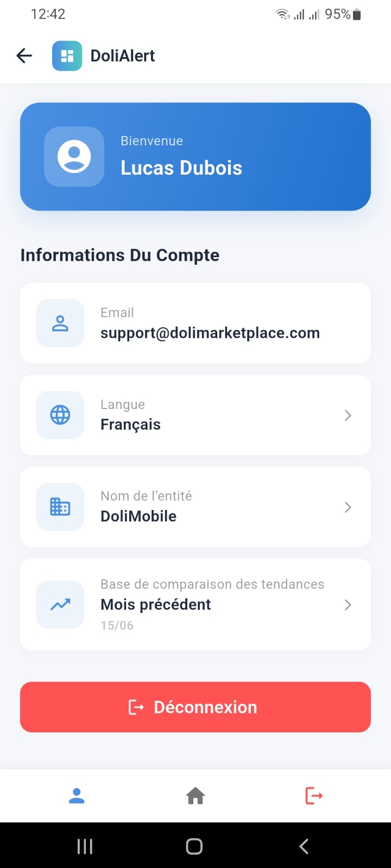Open the Nom de l'entité chevron
391x868 pixels.
pyautogui.click(x=348, y=507)
